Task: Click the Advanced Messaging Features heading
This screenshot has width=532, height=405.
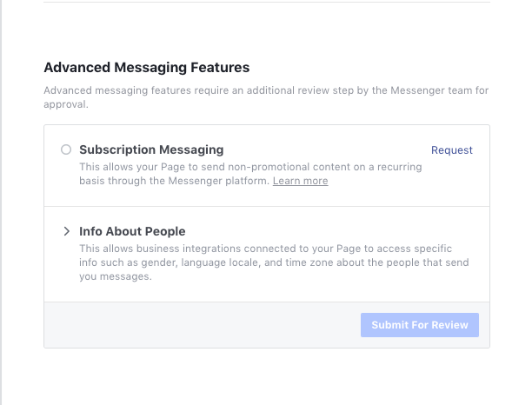Action: coord(147,68)
